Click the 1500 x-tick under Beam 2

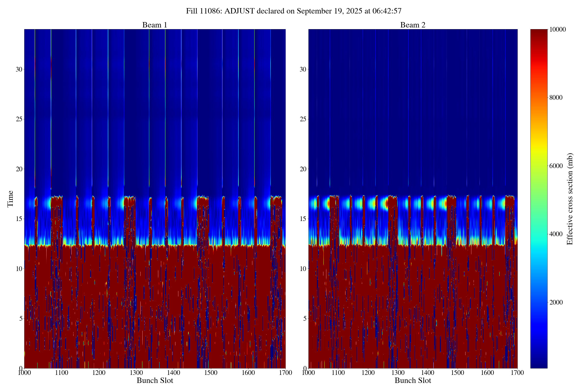pyautogui.click(x=457, y=373)
